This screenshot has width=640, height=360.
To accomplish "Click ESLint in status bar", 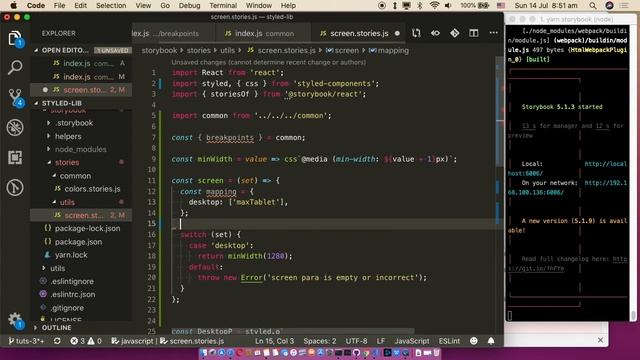I will pos(449,341).
